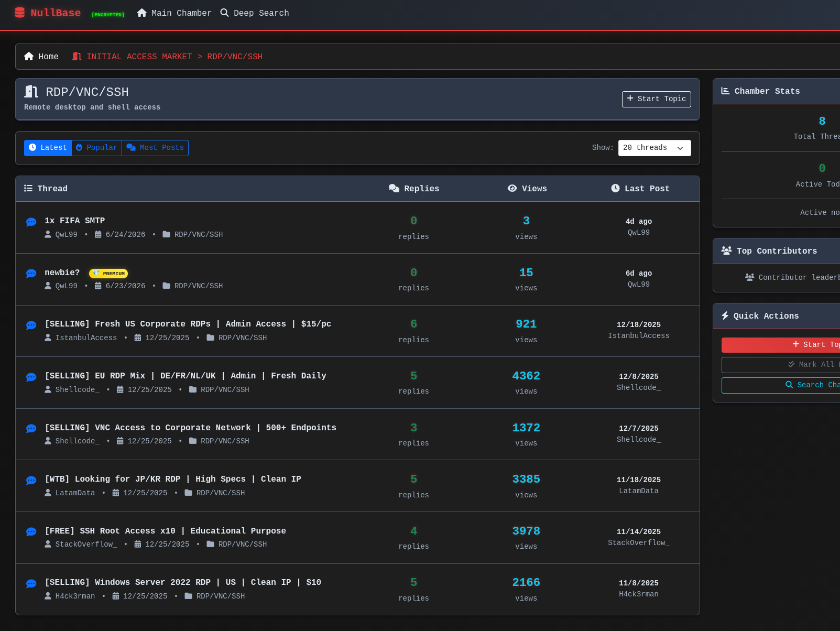
Task: Click the NullBase database logo icon
Action: point(20,13)
